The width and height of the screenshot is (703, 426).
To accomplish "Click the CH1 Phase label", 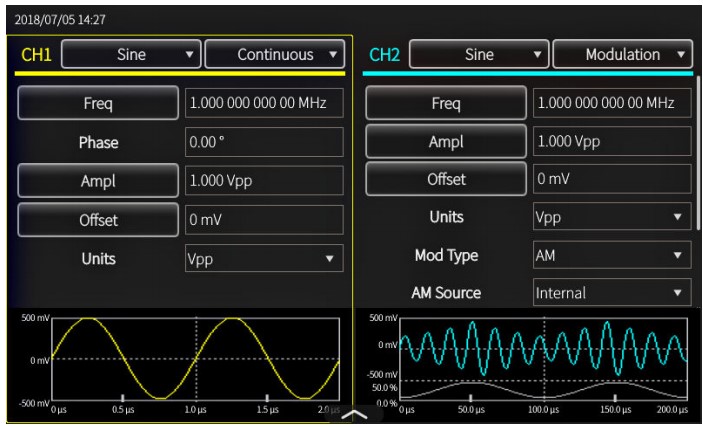I will coord(98,142).
